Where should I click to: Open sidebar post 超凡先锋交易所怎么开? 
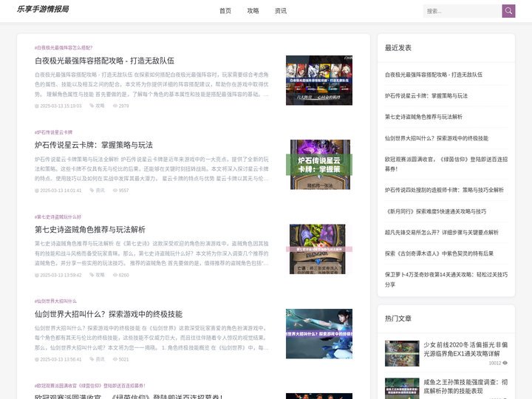click(x=441, y=233)
